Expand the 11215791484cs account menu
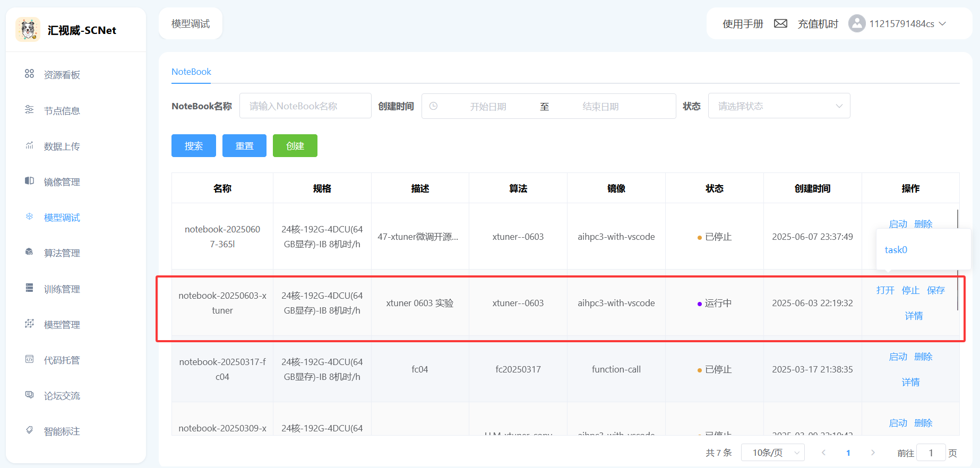 click(x=907, y=24)
